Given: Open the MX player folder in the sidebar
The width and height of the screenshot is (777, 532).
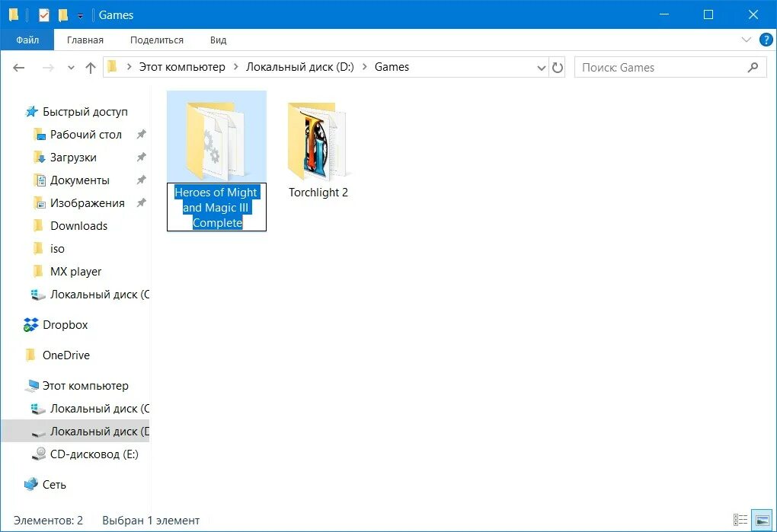Looking at the screenshot, I should point(76,271).
